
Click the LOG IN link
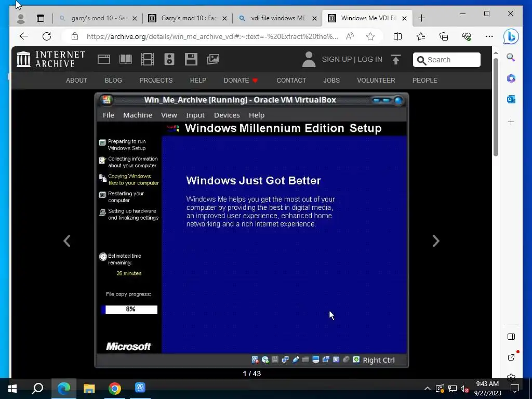coord(370,59)
